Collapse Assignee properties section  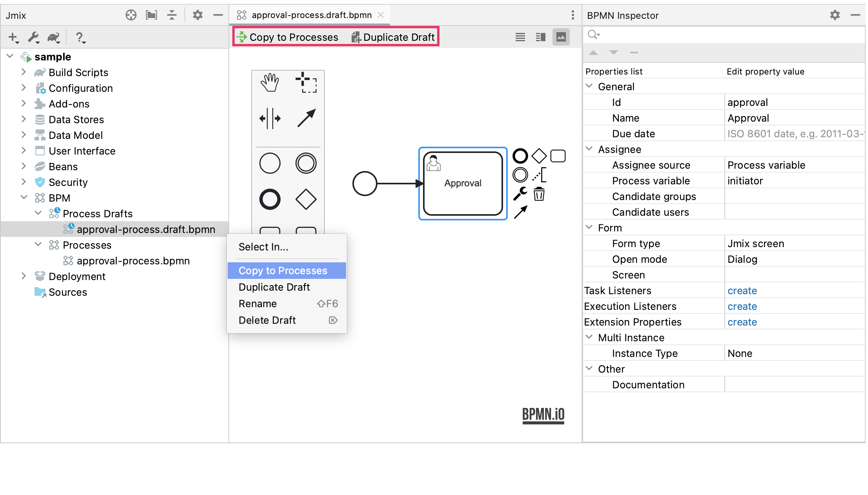click(x=589, y=149)
